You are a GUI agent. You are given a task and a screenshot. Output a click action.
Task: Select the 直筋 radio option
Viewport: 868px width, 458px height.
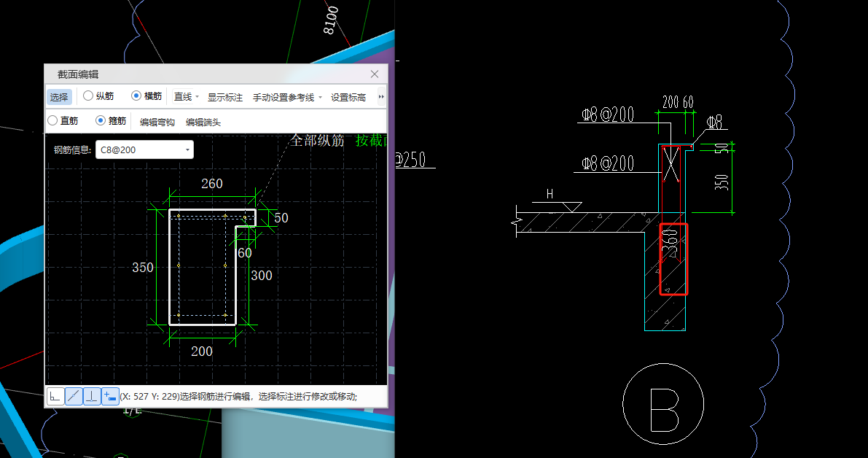point(63,120)
